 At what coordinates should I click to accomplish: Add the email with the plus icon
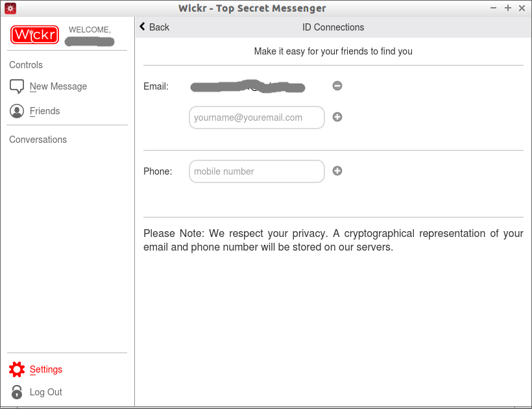click(337, 117)
